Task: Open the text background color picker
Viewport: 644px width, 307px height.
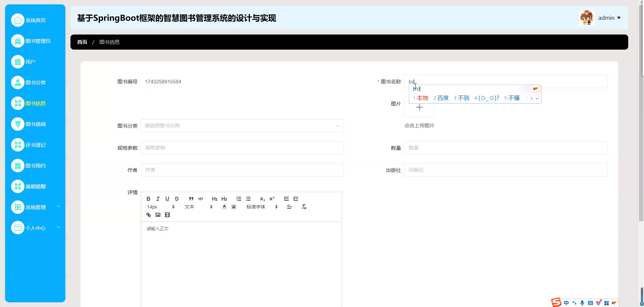Action: [x=234, y=207]
